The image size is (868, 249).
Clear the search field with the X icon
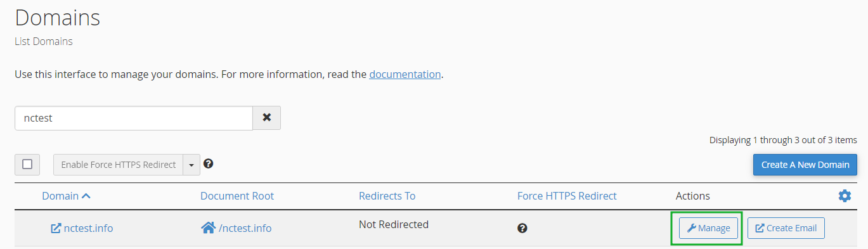(267, 118)
